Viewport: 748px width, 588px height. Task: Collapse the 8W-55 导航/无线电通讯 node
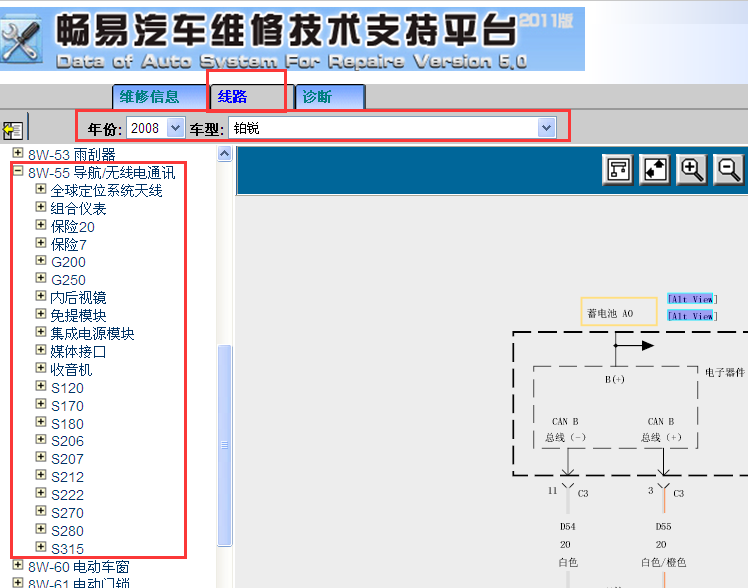[x=18, y=171]
